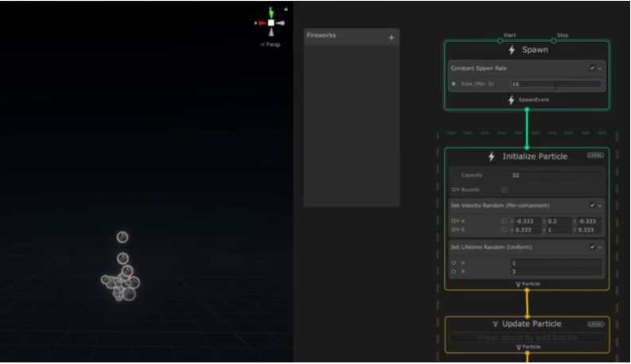Click the SpawnEvent output port connector

tap(527, 110)
